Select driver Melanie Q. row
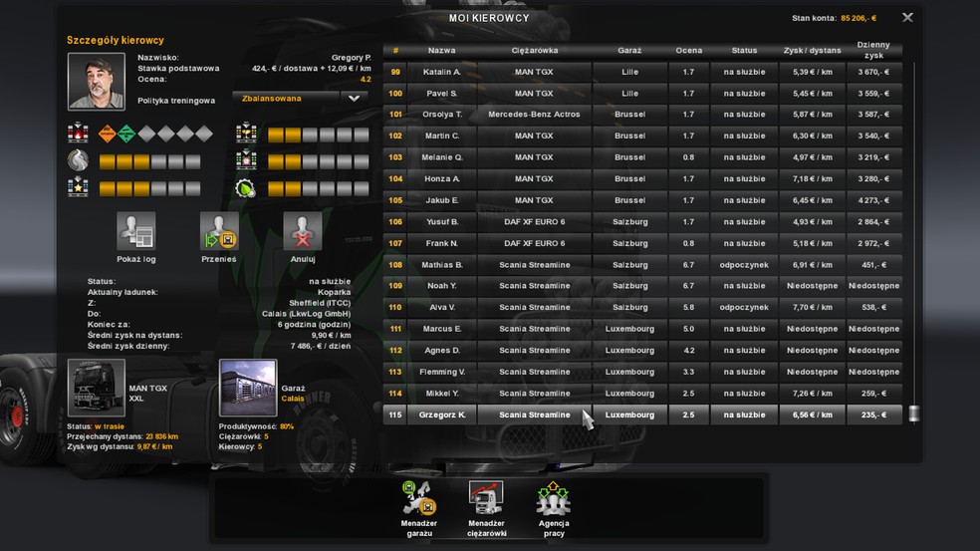This screenshot has height=551, width=980. (642, 157)
